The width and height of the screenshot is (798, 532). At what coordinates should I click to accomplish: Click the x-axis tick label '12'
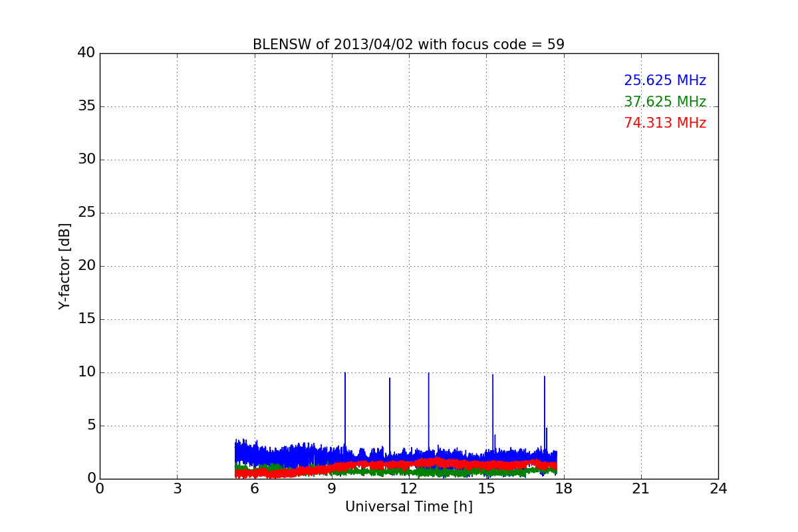pos(409,489)
